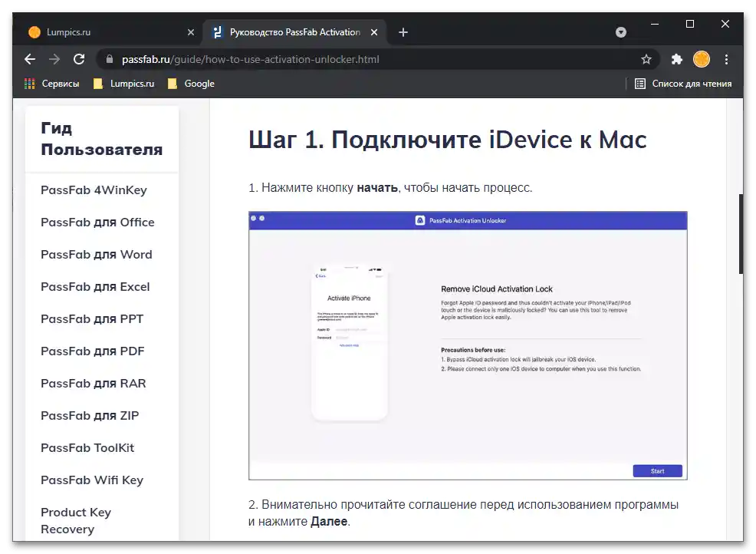This screenshot has width=756, height=554.
Task: Click the PassFab Activation Unlocker screenshot image
Action: tap(468, 345)
